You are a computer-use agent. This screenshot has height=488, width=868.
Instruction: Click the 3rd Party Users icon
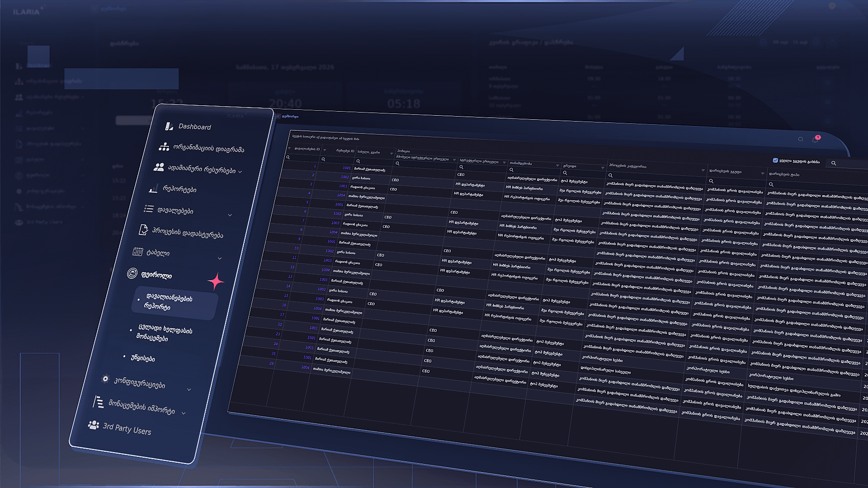pyautogui.click(x=94, y=425)
